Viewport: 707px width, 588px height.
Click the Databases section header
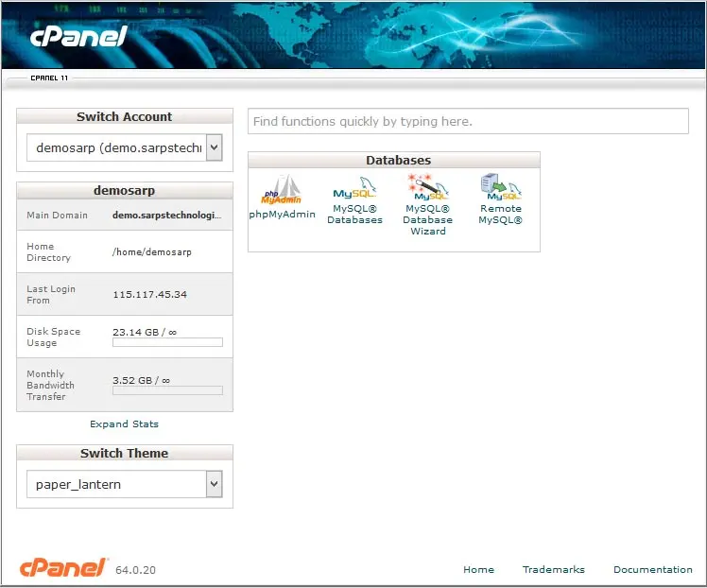point(394,160)
